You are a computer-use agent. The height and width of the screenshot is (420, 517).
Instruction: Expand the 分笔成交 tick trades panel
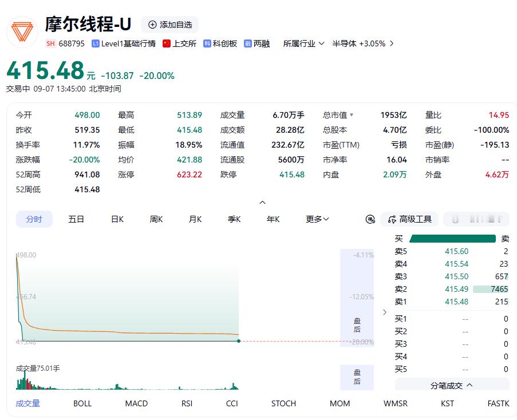coord(452,386)
